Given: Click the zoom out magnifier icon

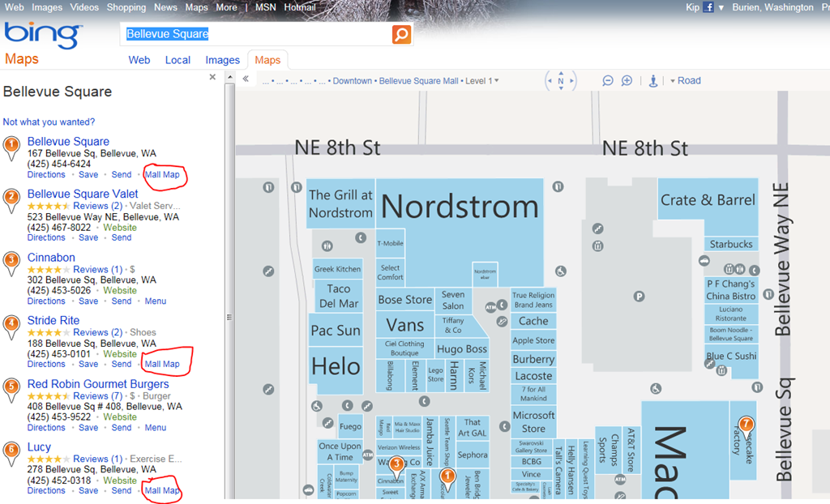Looking at the screenshot, I should coord(608,80).
